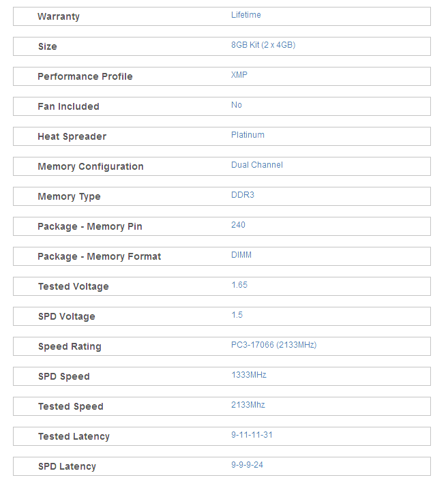Click the DIMM memory format value
448x484 pixels.
click(x=241, y=255)
